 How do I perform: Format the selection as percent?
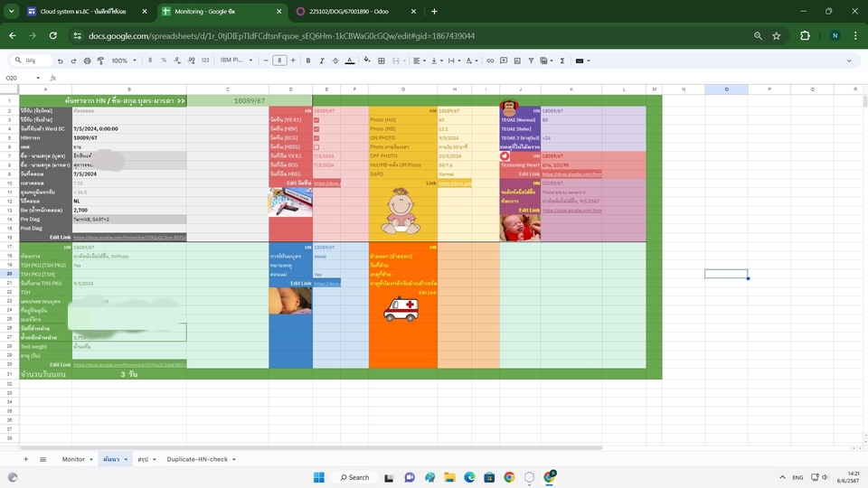pos(164,61)
